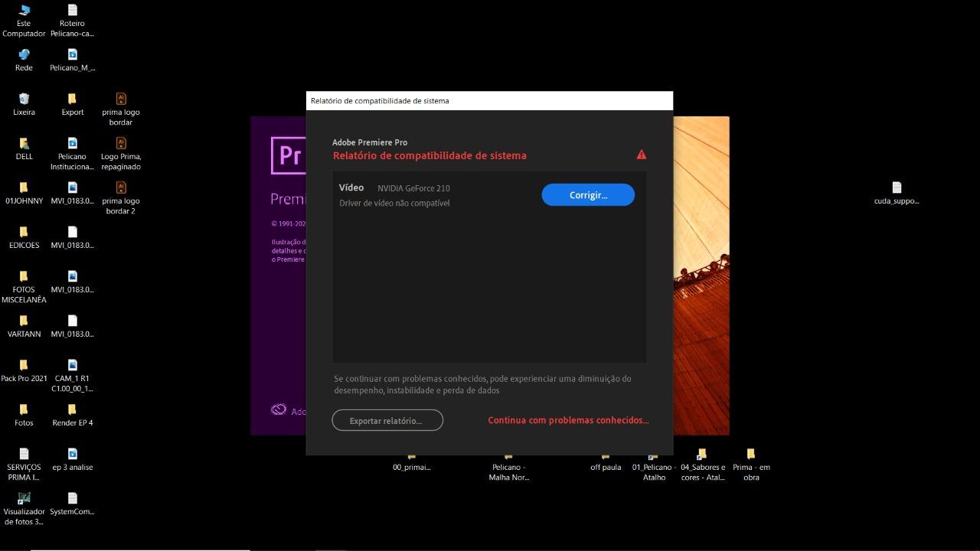The width and height of the screenshot is (980, 551).
Task: Click the NVIDIA GeForce 210 text
Action: [x=413, y=188]
